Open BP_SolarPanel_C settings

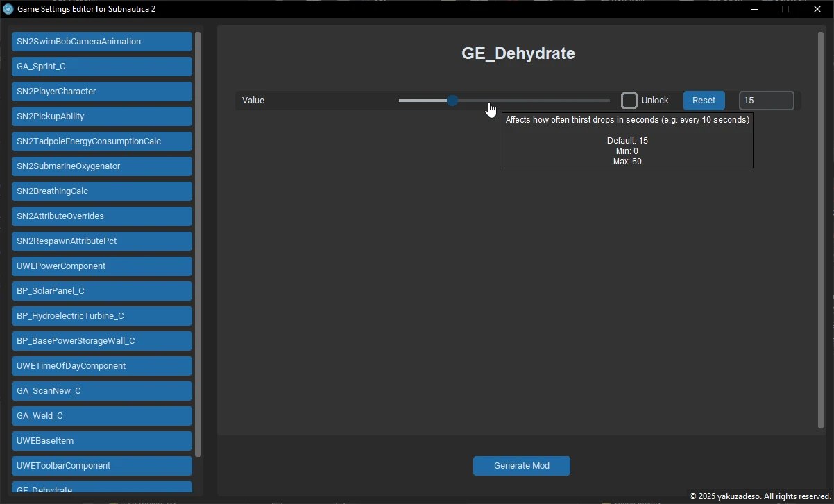pyautogui.click(x=101, y=291)
